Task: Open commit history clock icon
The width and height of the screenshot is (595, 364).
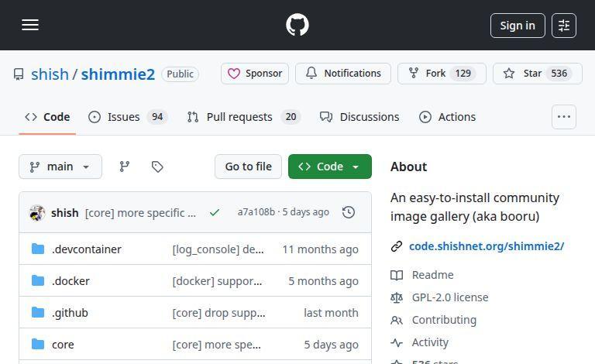Action: tap(349, 212)
